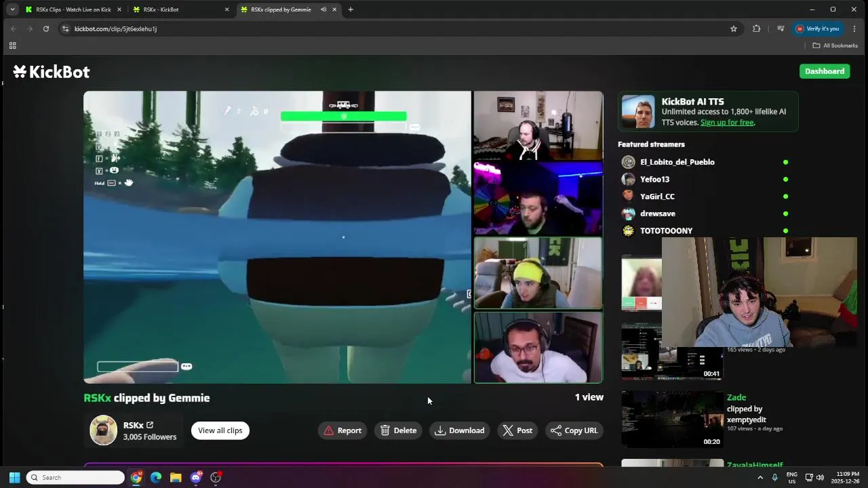
Task: Click the address bar URL
Action: pyautogui.click(x=115, y=29)
